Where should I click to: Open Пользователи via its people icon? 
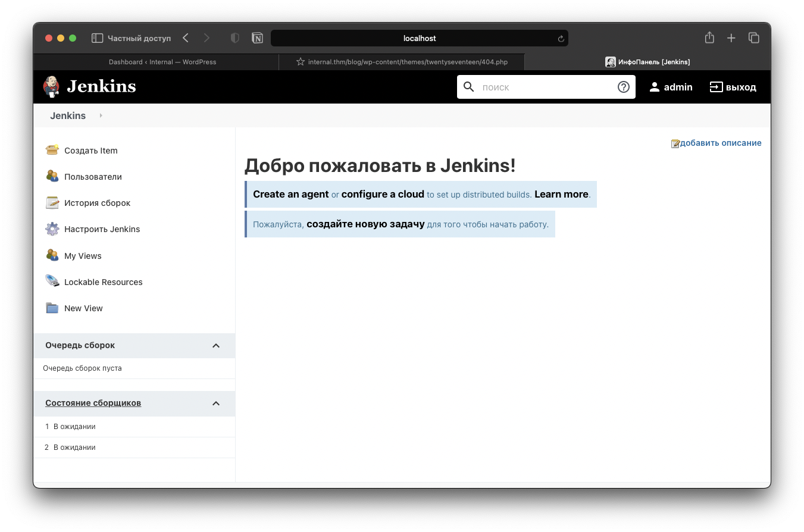point(52,176)
